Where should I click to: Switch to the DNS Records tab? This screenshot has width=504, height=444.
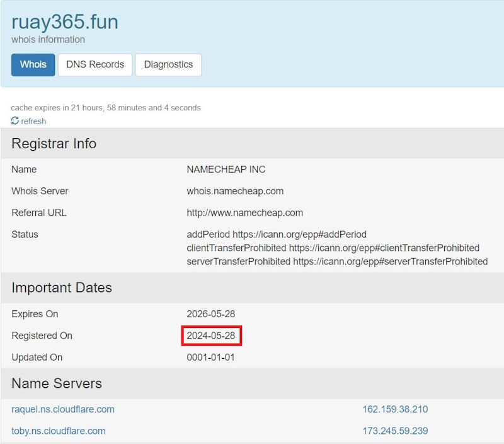pyautogui.click(x=94, y=64)
